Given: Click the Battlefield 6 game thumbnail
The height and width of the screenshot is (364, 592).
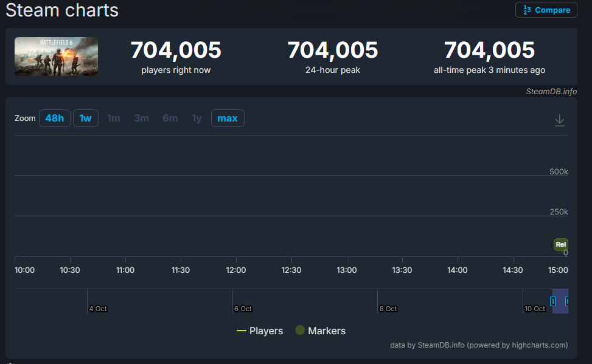Looking at the screenshot, I should pyautogui.click(x=56, y=57).
